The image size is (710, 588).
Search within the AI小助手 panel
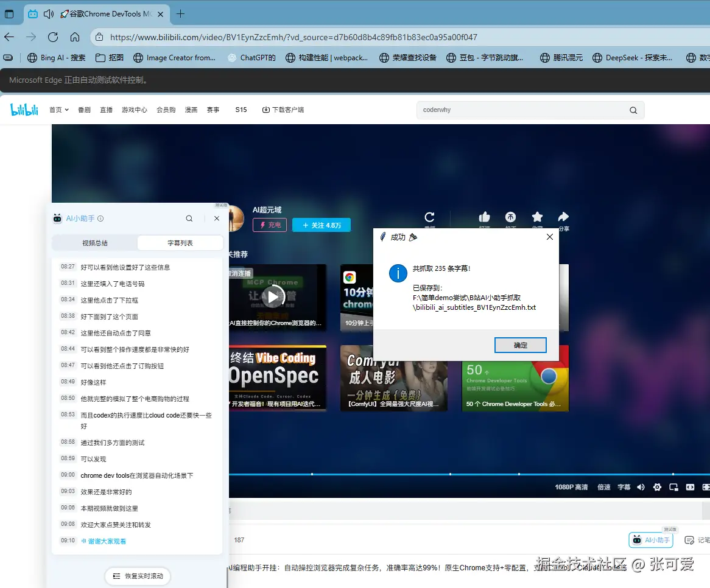[189, 218]
